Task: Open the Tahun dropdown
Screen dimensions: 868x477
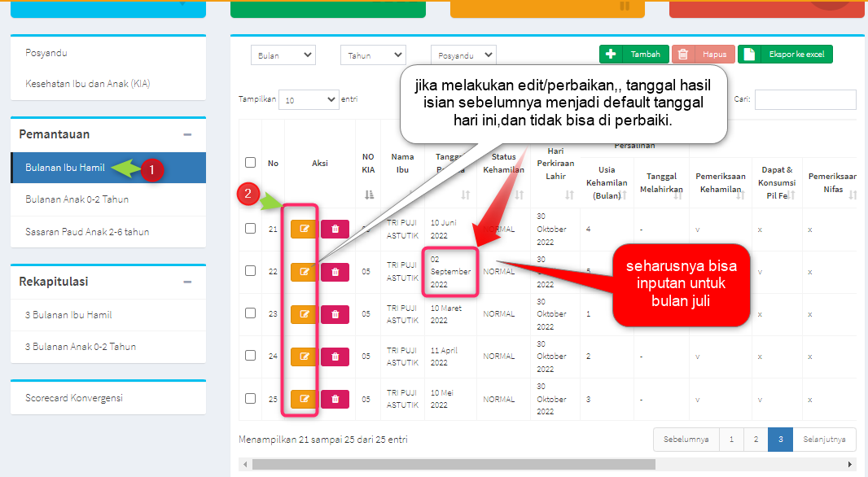Action: 373,55
